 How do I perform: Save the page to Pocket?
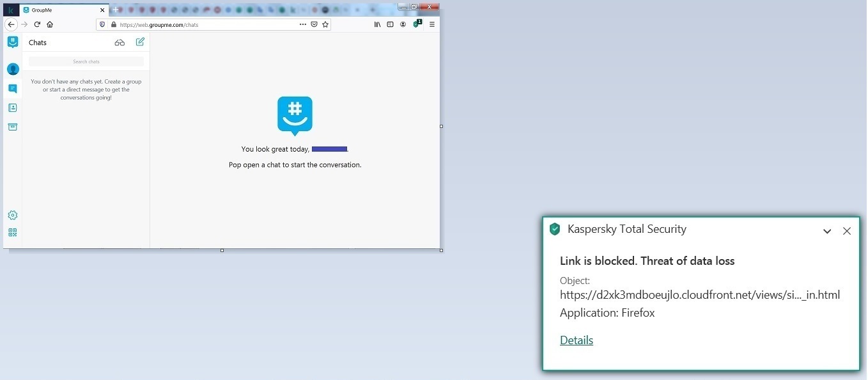click(314, 24)
